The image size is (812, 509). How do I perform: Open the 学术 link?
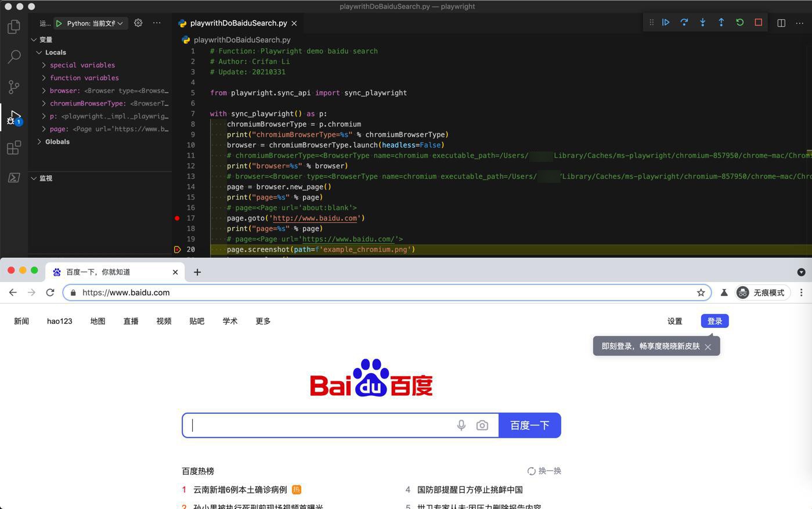tap(230, 321)
